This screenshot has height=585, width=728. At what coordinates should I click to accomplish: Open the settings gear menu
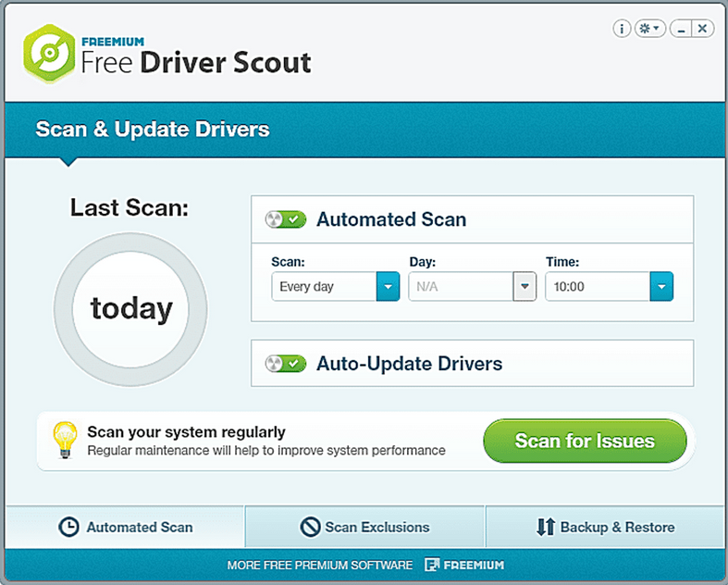point(649,29)
